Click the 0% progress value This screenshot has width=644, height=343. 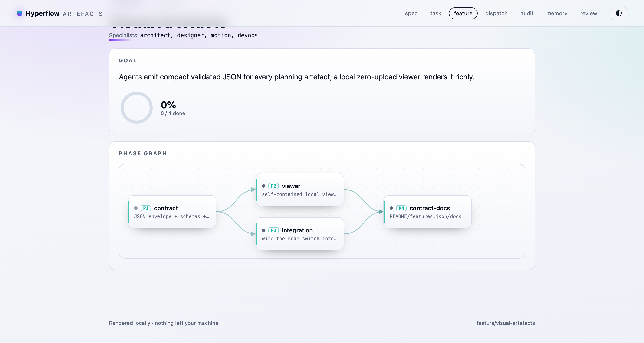(168, 105)
